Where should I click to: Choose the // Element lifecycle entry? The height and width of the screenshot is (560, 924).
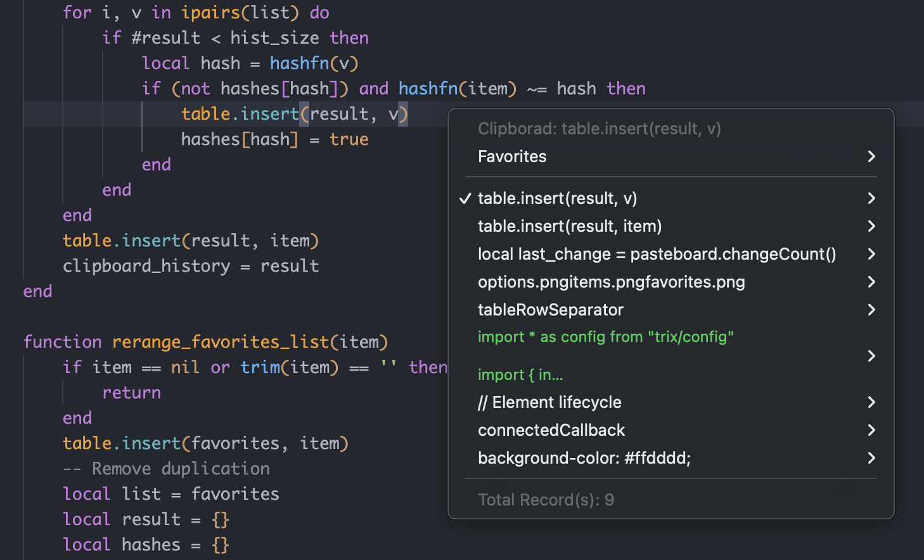tap(671, 402)
